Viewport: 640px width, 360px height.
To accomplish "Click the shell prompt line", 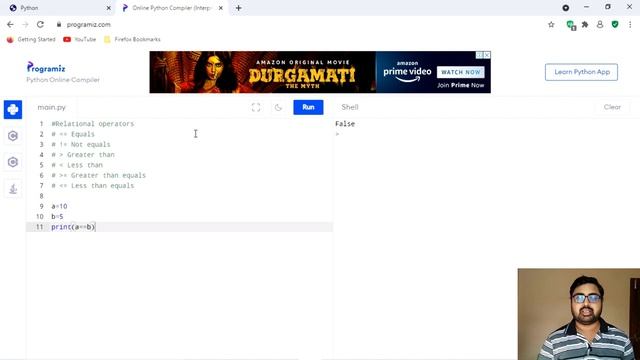I will [337, 134].
